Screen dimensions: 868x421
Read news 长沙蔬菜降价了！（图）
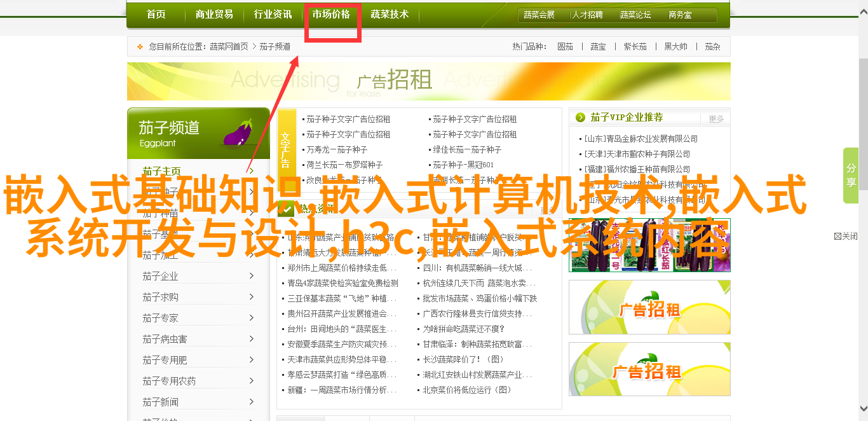tap(463, 359)
